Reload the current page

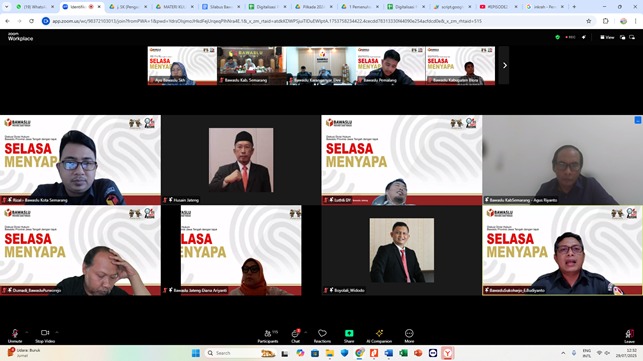click(x=31, y=21)
